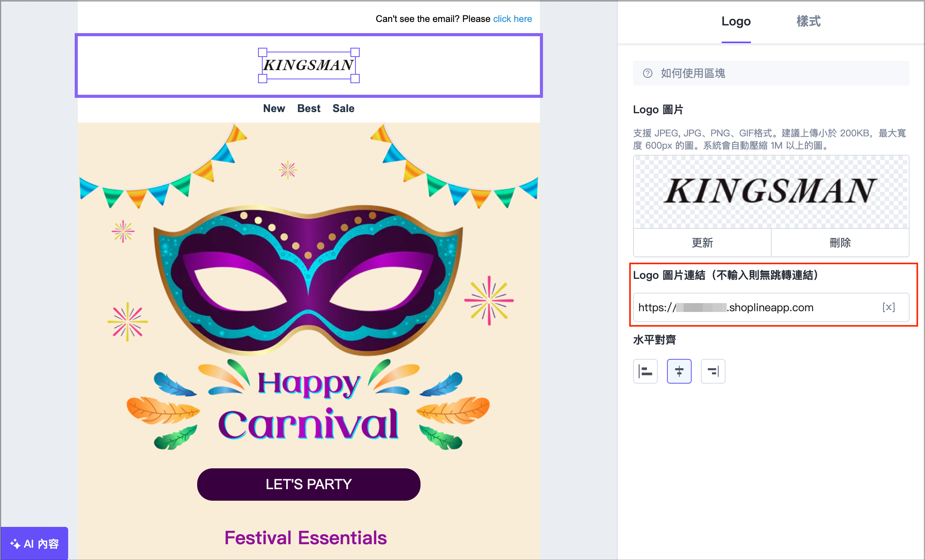The width and height of the screenshot is (925, 560).
Task: Click the bottom-right logo resize handle
Action: coord(355,79)
